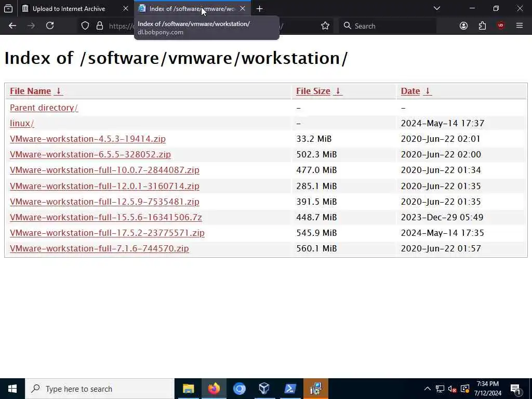The image size is (532, 399).
Task: Open the Firefox account icon
Action: (x=463, y=26)
